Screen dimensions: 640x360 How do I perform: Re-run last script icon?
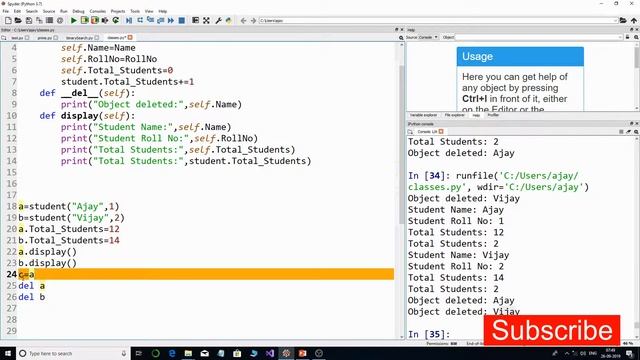click(x=116, y=20)
